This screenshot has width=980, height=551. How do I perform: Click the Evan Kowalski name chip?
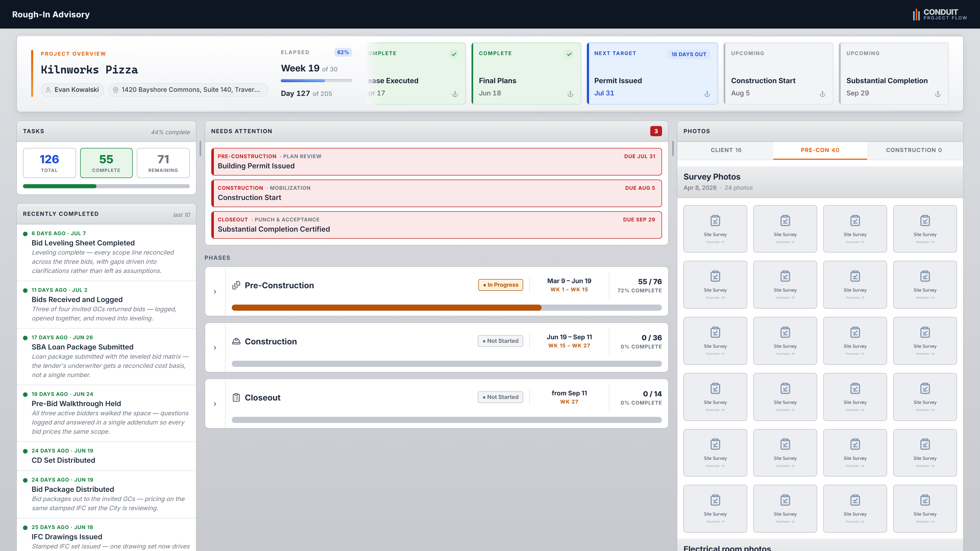72,90
